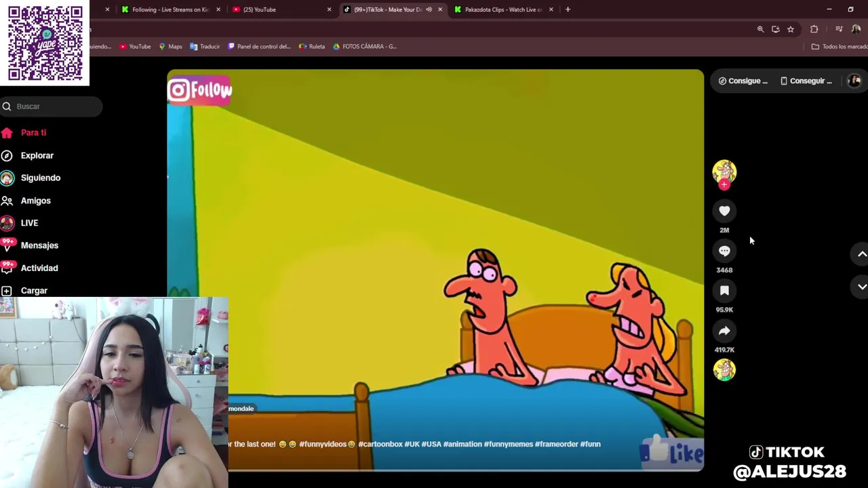Mute the TikTok tab audio icon

point(429,9)
